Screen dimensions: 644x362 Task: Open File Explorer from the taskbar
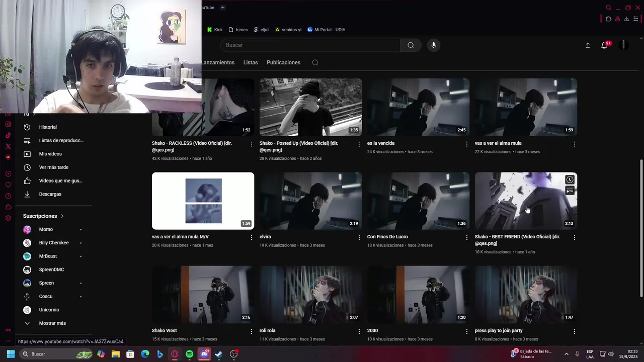115,354
